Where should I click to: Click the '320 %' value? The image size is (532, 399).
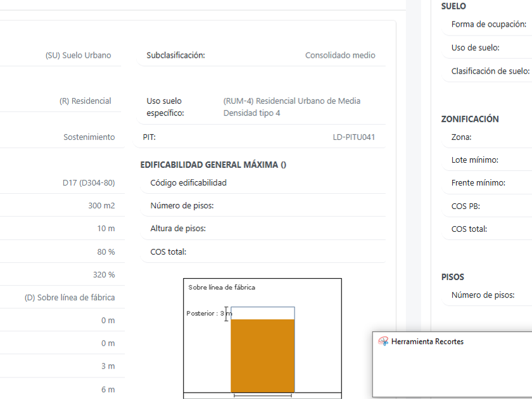(104, 274)
